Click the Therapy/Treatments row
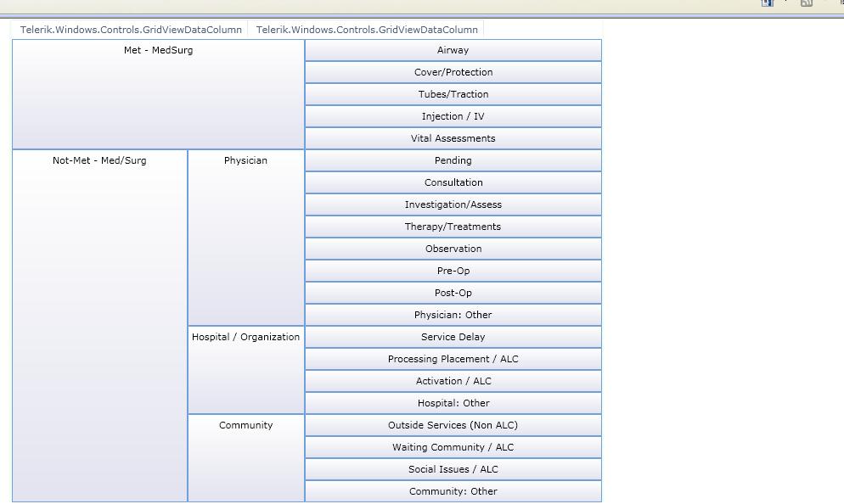The image size is (844, 504). point(453,227)
